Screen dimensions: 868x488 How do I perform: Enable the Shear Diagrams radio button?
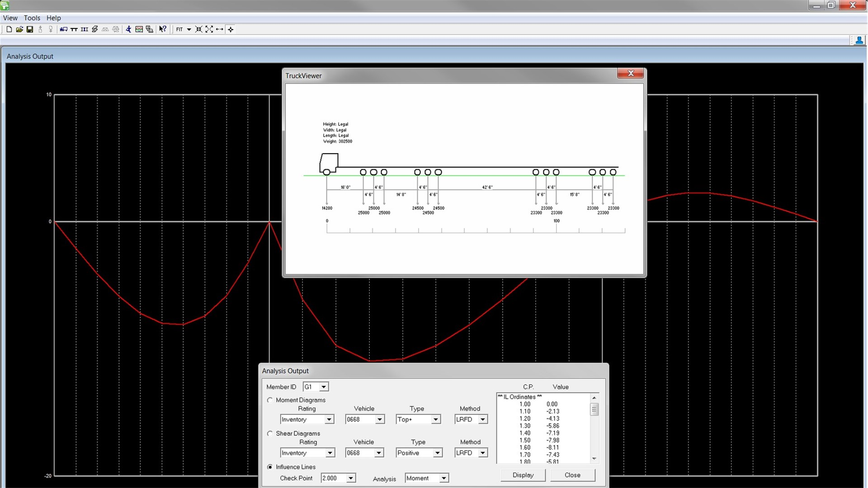270,433
